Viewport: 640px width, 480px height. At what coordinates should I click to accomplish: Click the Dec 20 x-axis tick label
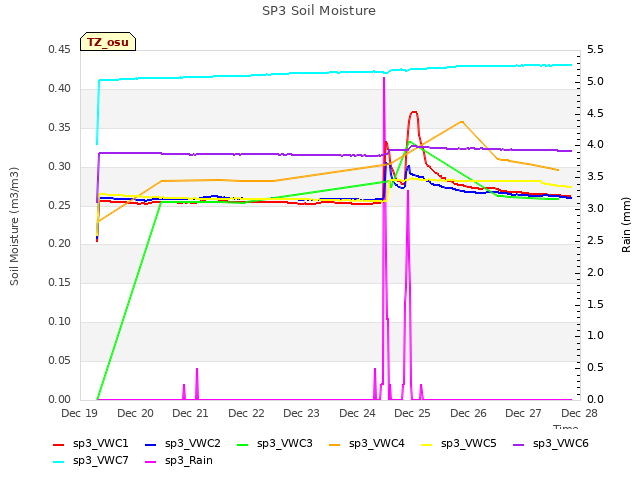tap(135, 413)
